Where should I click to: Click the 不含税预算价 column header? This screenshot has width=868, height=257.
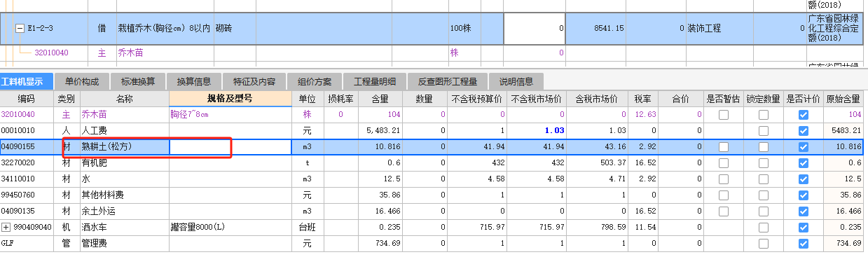click(x=477, y=99)
